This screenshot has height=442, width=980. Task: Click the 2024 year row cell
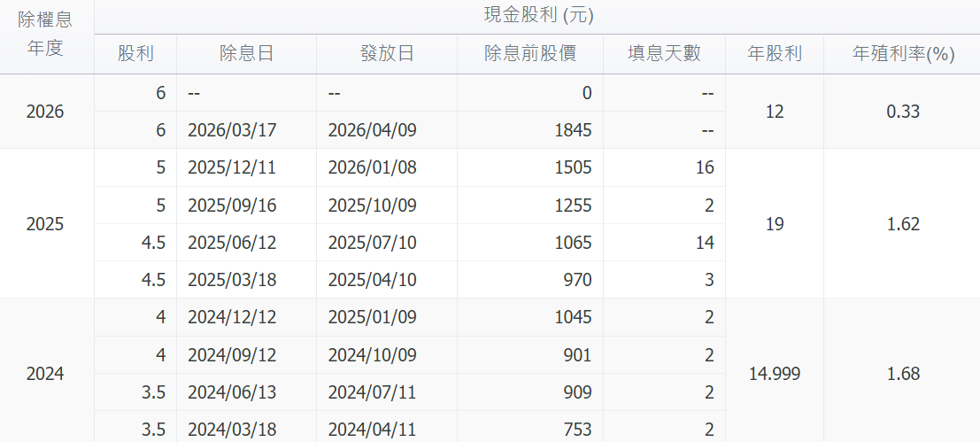click(45, 374)
